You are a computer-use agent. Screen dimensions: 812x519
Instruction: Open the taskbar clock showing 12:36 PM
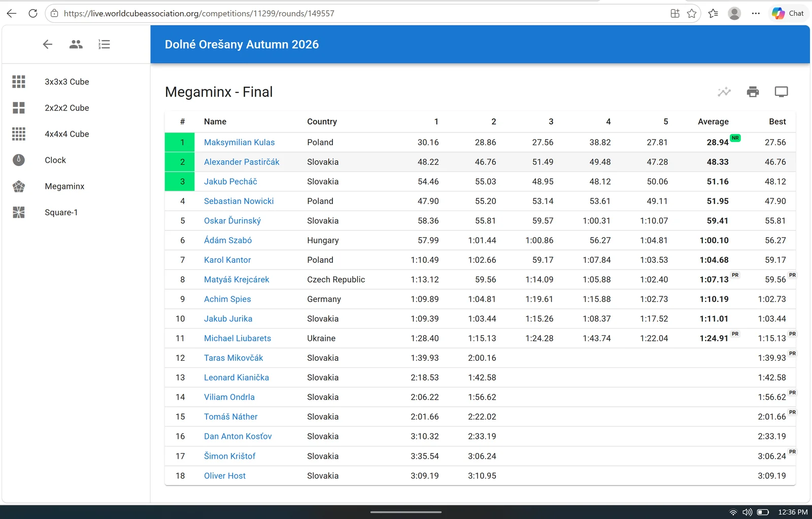pyautogui.click(x=793, y=512)
